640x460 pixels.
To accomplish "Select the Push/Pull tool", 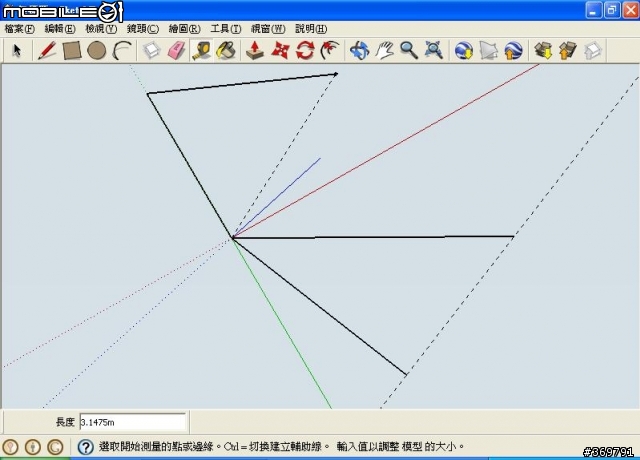I will coord(255,51).
